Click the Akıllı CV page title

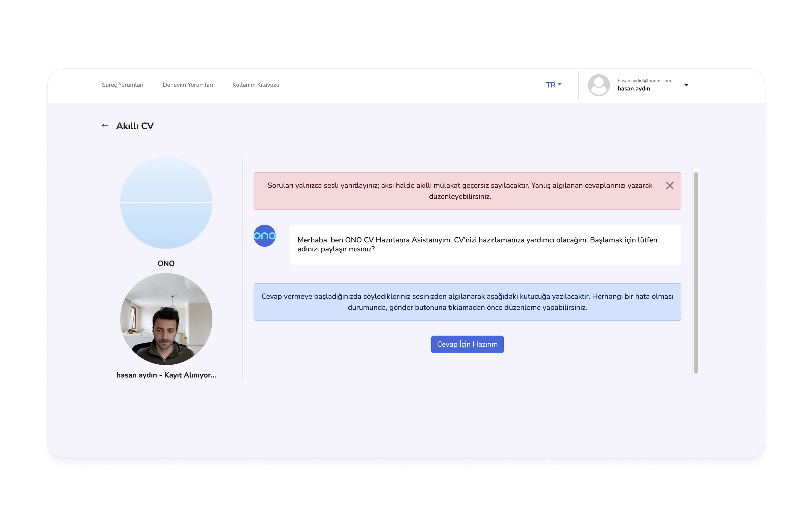pyautogui.click(x=135, y=126)
